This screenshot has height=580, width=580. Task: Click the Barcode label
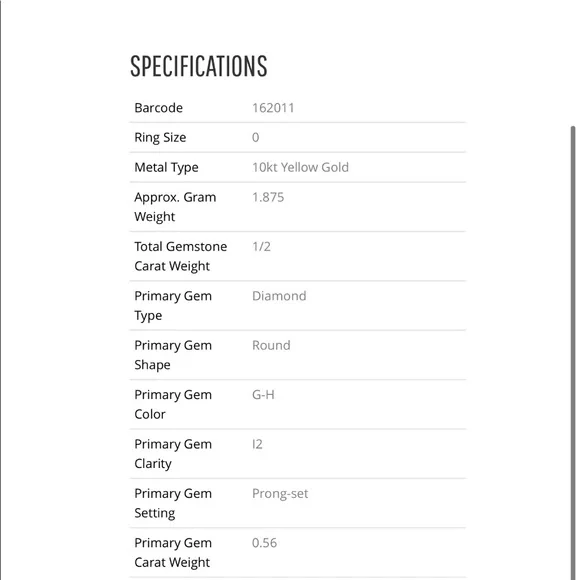158,108
